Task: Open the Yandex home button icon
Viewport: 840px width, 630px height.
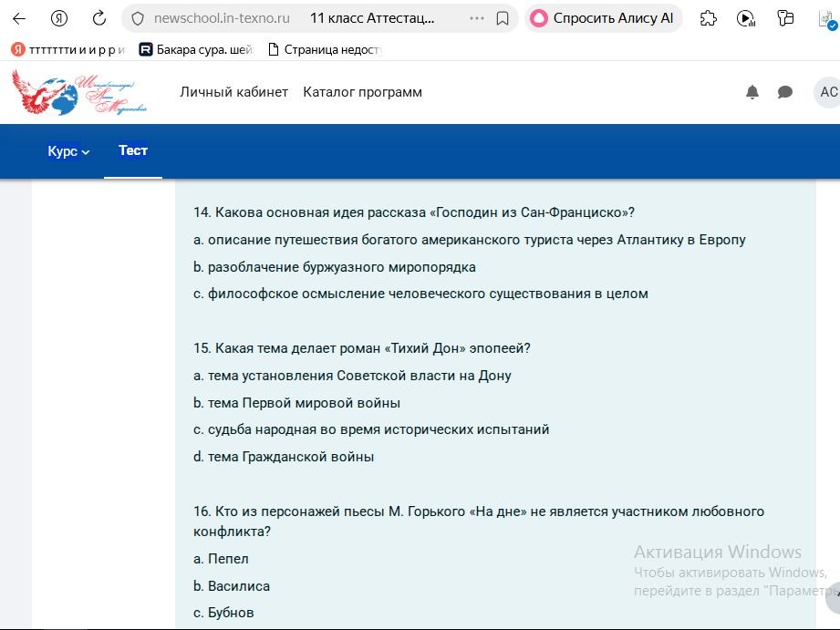Action: point(59,19)
